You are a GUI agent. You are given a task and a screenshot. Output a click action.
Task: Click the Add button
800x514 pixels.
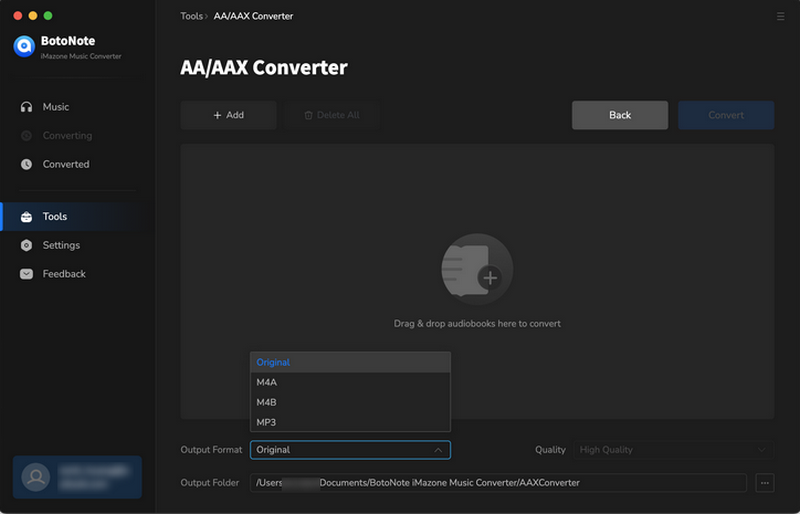pyautogui.click(x=228, y=115)
